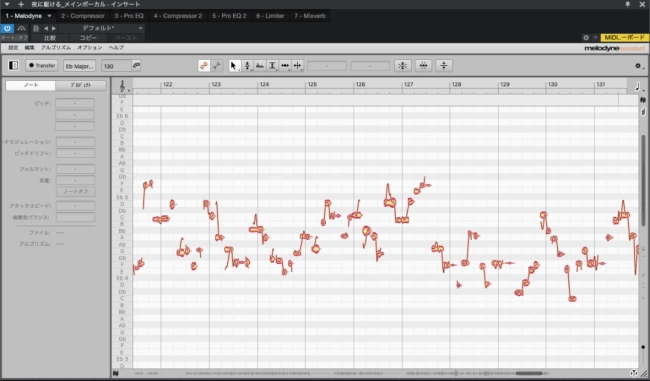Click the コピー copy button

point(88,38)
